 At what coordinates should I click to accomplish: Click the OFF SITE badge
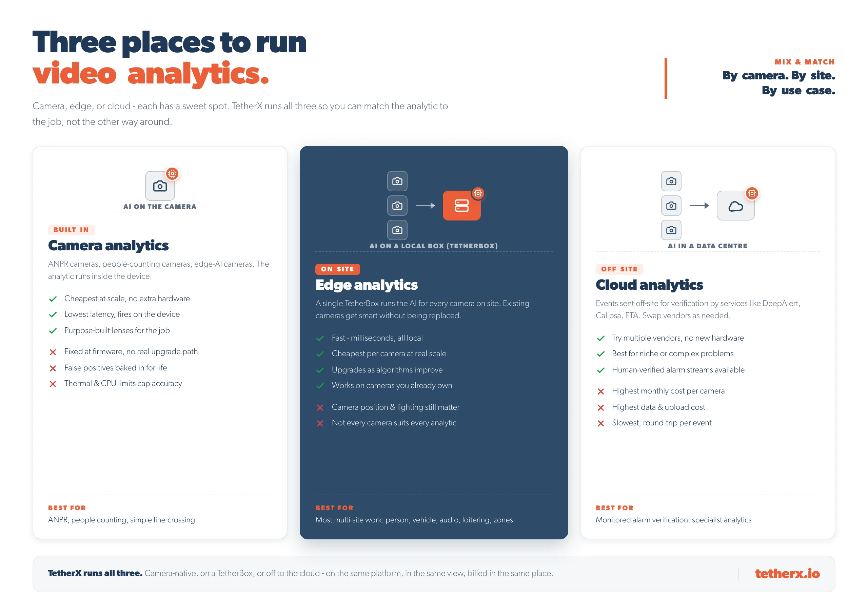tap(619, 269)
